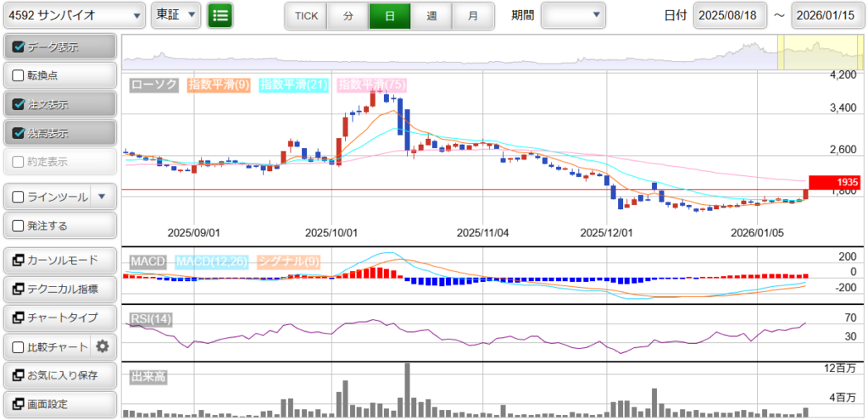This screenshot has width=868, height=420.
Task: Save chart to favorites
Action: 59,375
